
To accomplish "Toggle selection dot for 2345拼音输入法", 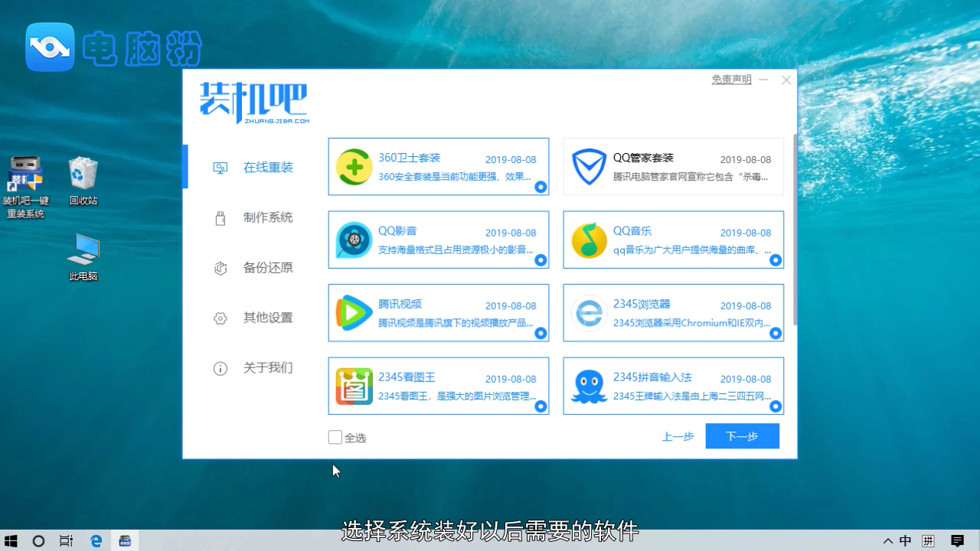I will (x=776, y=406).
